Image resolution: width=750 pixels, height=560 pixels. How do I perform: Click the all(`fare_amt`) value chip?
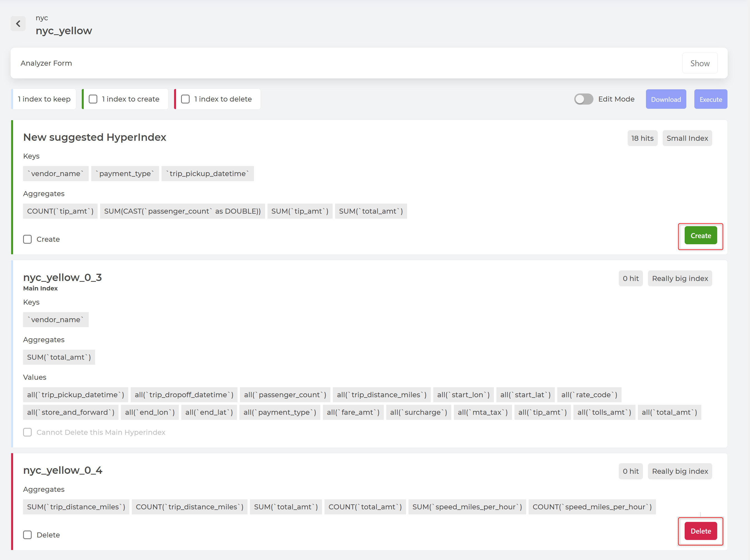pyautogui.click(x=353, y=412)
